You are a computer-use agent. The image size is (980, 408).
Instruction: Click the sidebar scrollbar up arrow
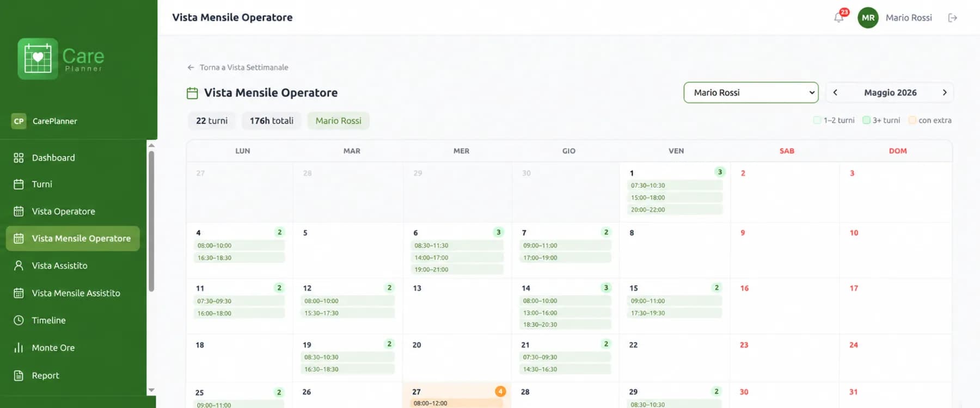click(x=151, y=145)
